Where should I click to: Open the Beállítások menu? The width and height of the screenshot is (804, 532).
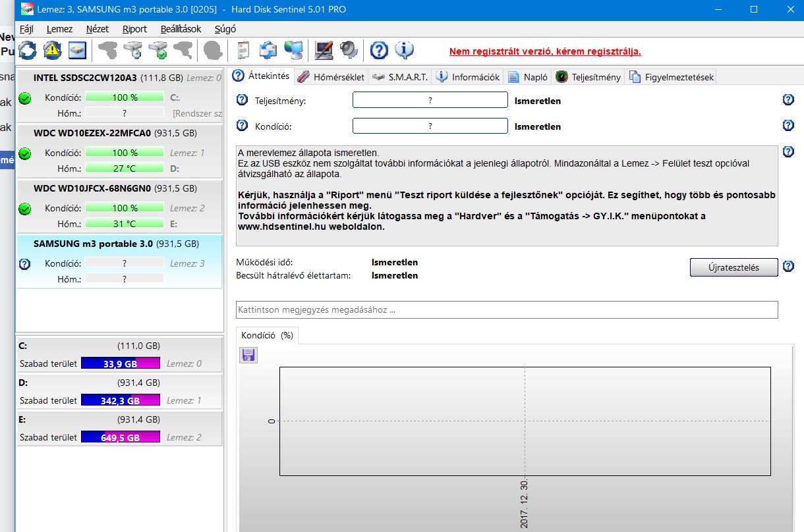(x=181, y=29)
